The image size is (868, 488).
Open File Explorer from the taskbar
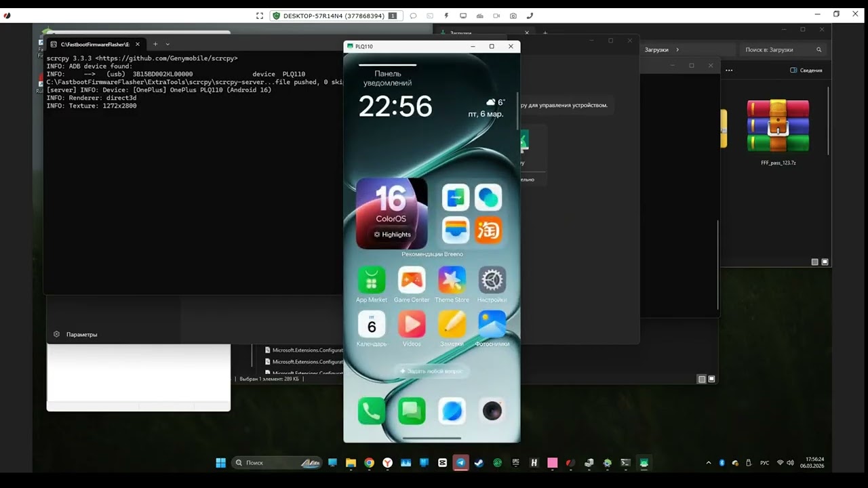click(351, 463)
